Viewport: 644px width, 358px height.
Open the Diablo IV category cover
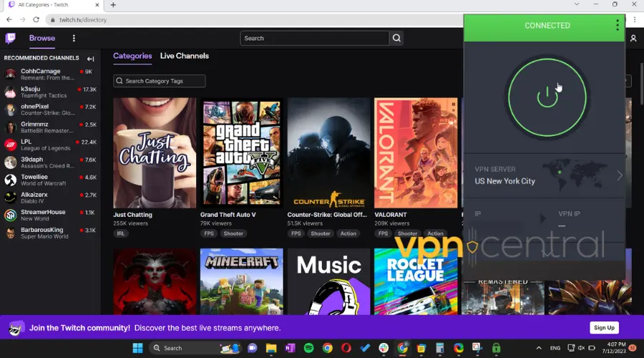point(155,281)
